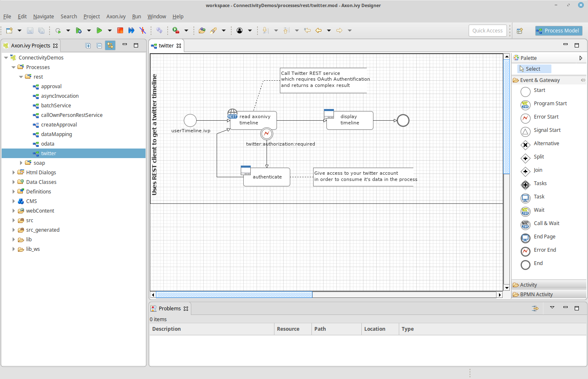Open the Run engine dropdown arrow
588x379 pixels.
pos(110,30)
